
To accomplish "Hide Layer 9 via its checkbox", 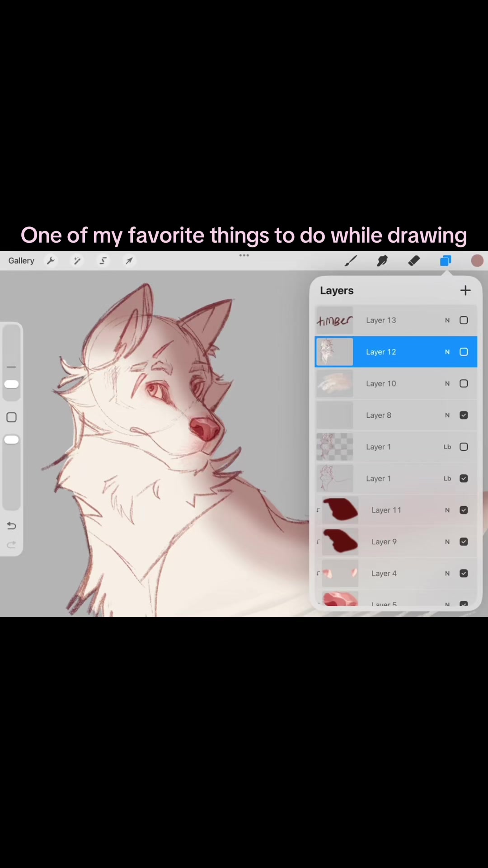I will 464,542.
